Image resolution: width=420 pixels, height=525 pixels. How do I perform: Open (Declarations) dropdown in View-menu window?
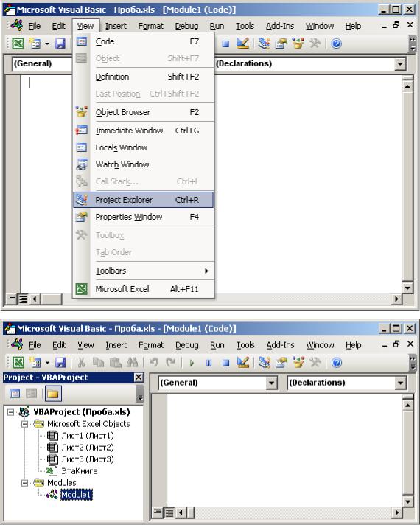(x=400, y=63)
